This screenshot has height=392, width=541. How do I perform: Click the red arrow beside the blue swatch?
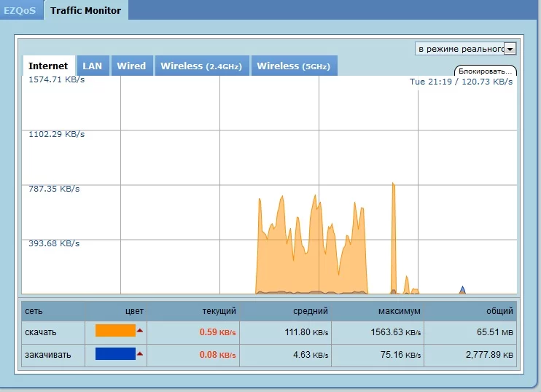click(x=140, y=354)
